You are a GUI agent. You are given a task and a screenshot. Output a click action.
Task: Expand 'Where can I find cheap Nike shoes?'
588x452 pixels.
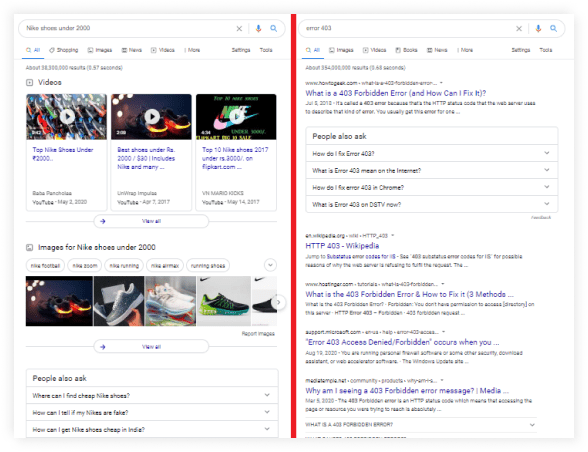coord(152,395)
